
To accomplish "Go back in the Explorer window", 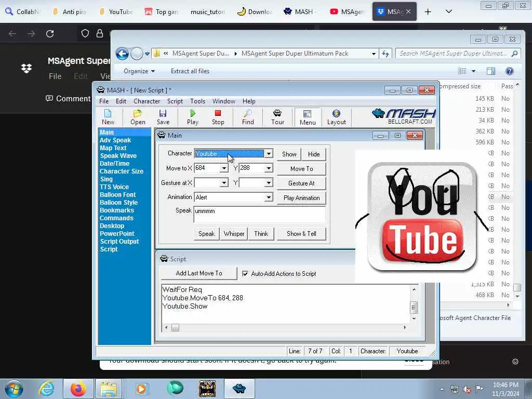I will tap(122, 54).
